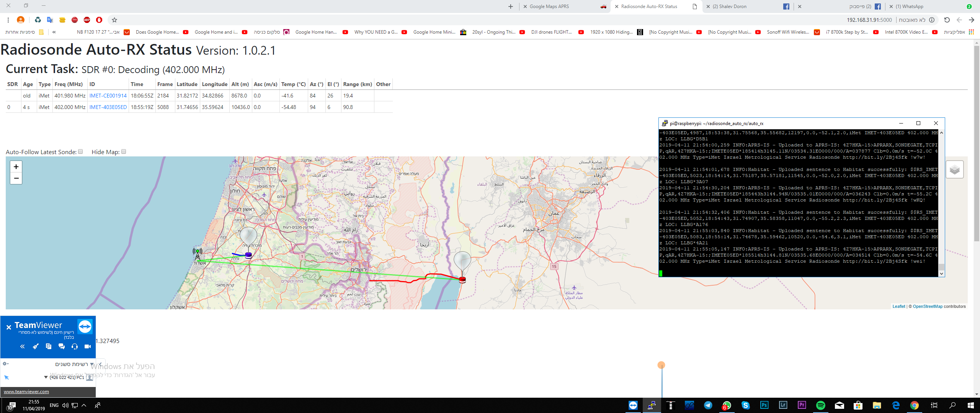Launch Spotify from the taskbar
This screenshot has width=980, height=413.
(822, 405)
